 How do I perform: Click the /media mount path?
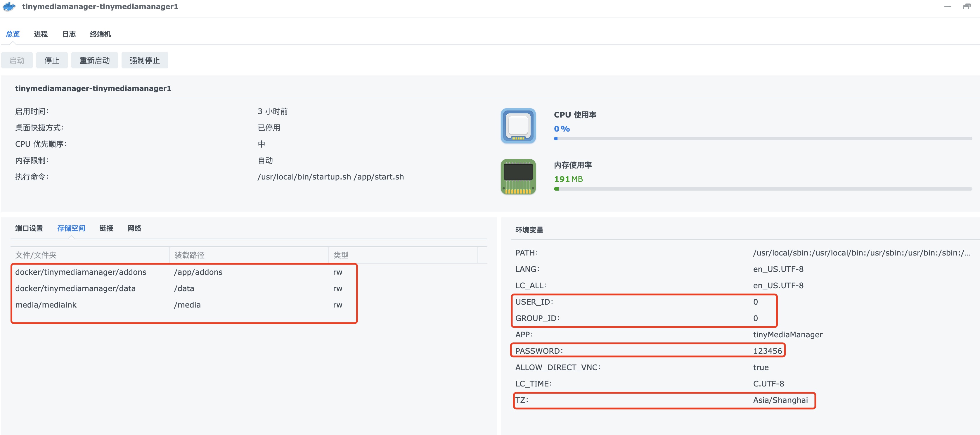tap(187, 305)
